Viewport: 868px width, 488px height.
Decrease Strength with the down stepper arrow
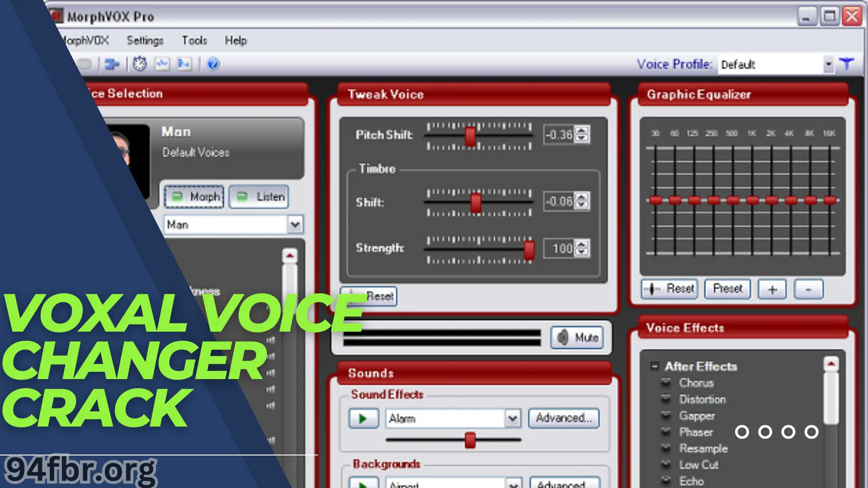pos(582,253)
